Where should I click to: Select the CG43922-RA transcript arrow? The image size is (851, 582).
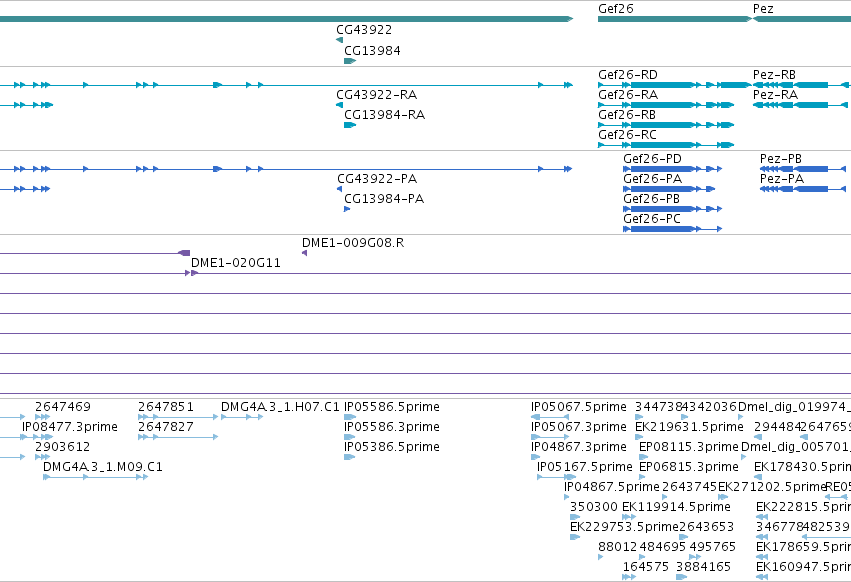(x=340, y=105)
